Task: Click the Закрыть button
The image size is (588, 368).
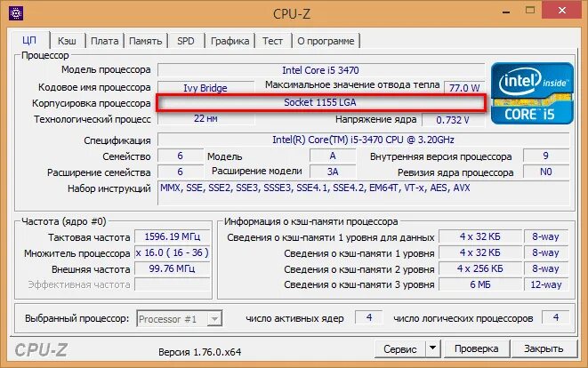Action: click(x=544, y=348)
